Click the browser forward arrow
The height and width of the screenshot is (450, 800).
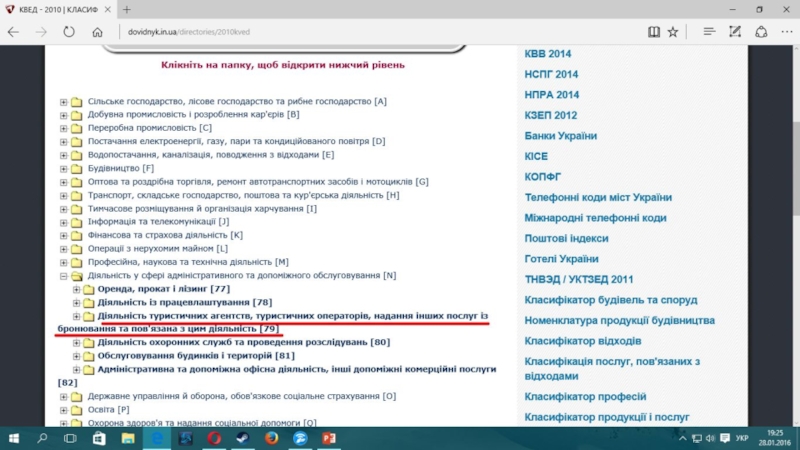(41, 32)
